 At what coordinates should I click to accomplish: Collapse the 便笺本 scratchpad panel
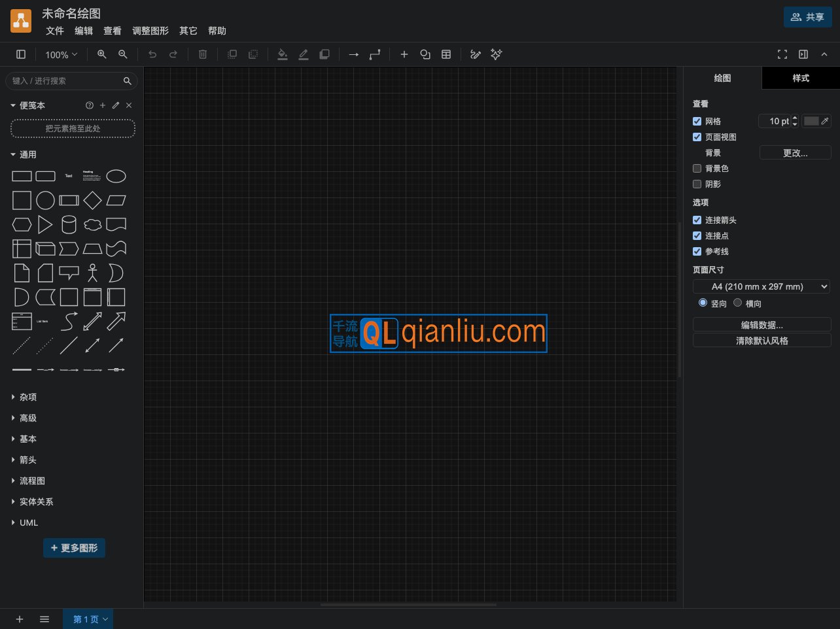tap(12, 105)
